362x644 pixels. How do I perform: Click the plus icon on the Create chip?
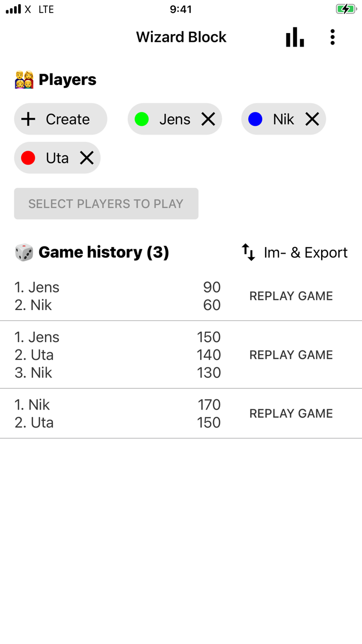coord(28,119)
